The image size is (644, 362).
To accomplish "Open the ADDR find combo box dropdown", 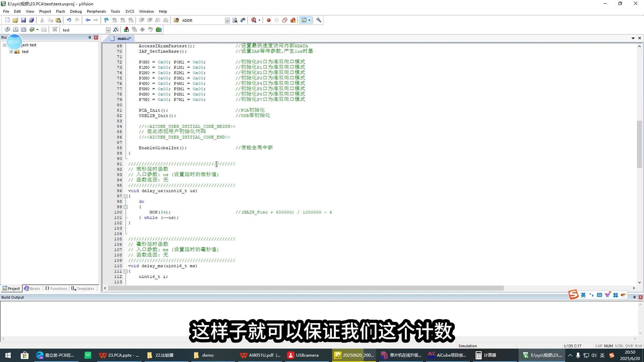I will point(227,20).
